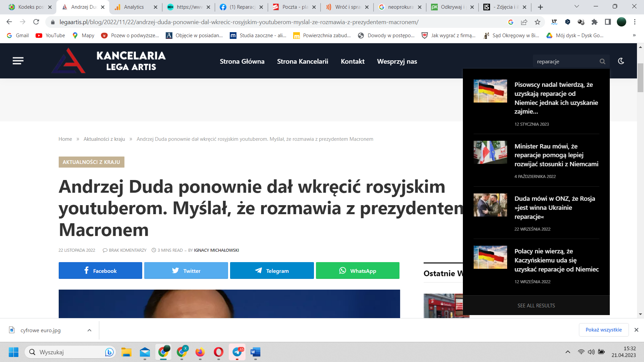Screen dimensions: 644x362
Task: Open Strona Kancelarii menu item
Action: [302, 61]
